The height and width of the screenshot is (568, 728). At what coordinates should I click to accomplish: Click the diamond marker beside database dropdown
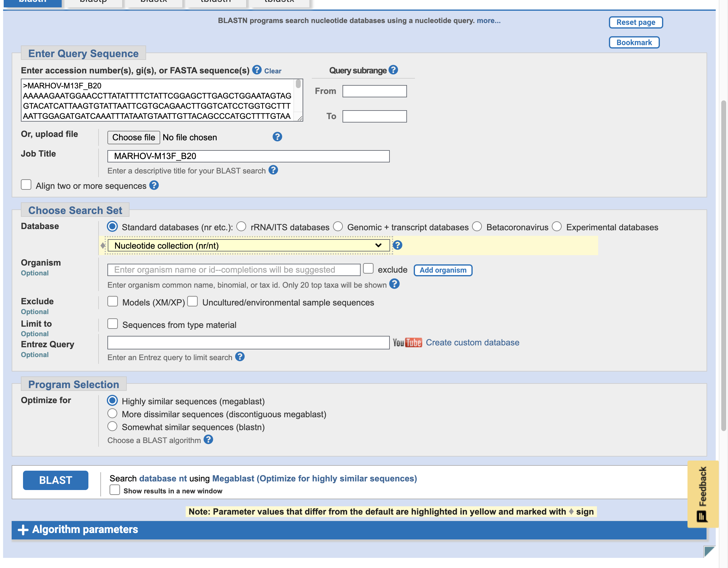[103, 246]
